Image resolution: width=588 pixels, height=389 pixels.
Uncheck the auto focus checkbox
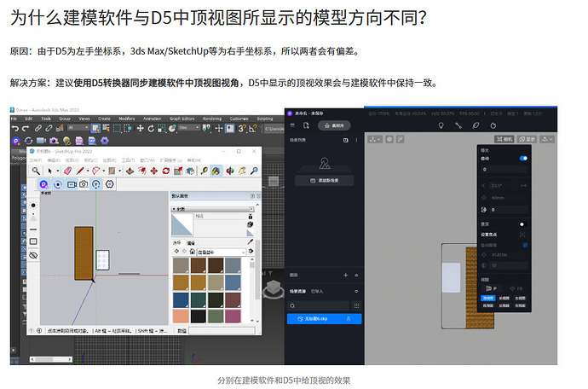tap(525, 245)
